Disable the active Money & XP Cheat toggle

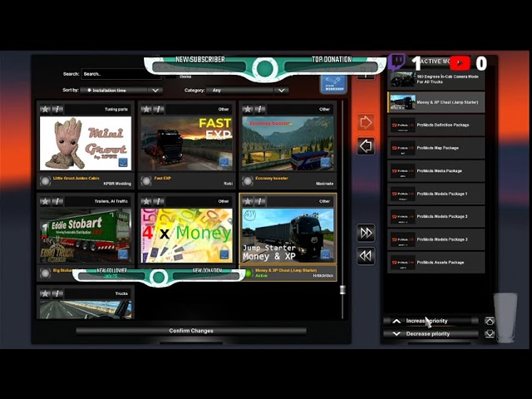249,273
